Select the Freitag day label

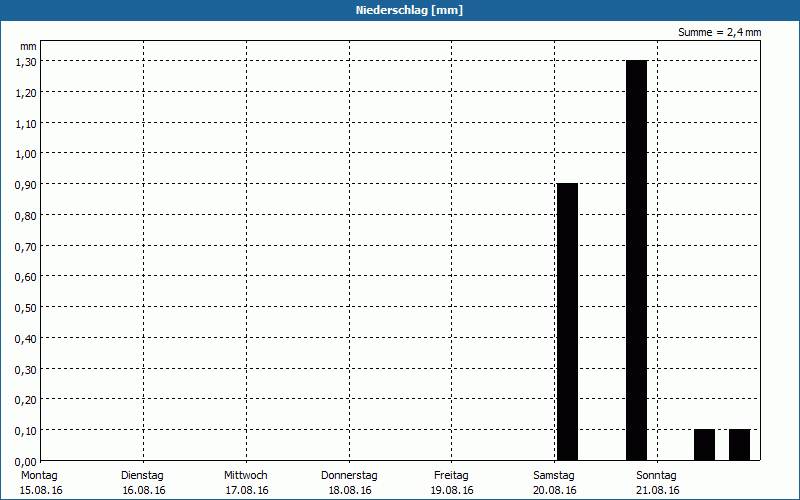pyautogui.click(x=452, y=475)
